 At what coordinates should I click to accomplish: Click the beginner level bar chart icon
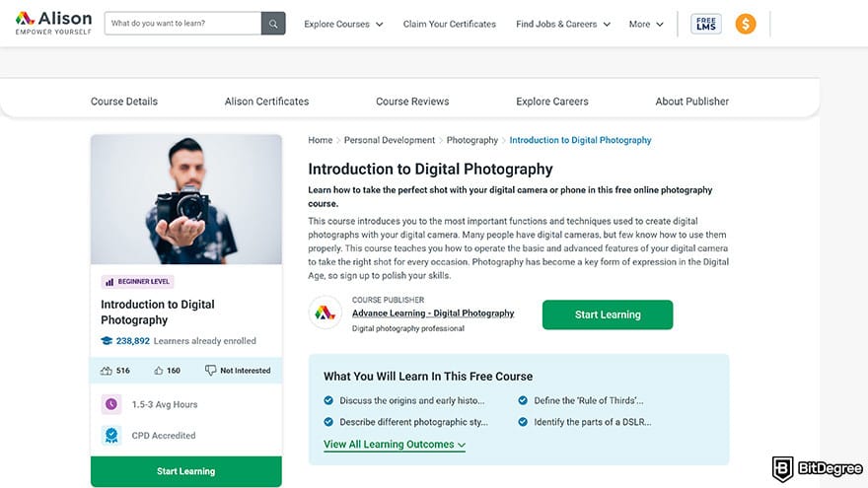click(109, 282)
